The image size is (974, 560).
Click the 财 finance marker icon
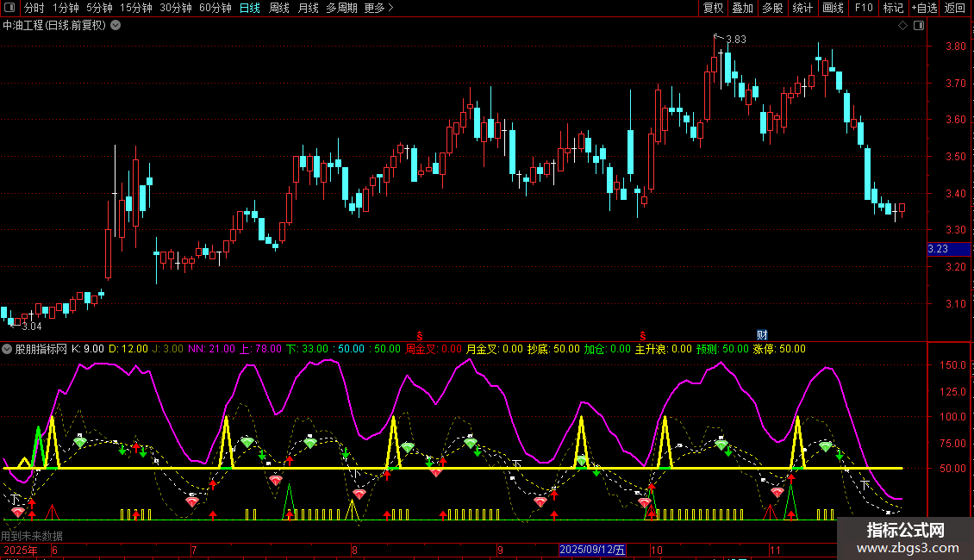(x=762, y=334)
